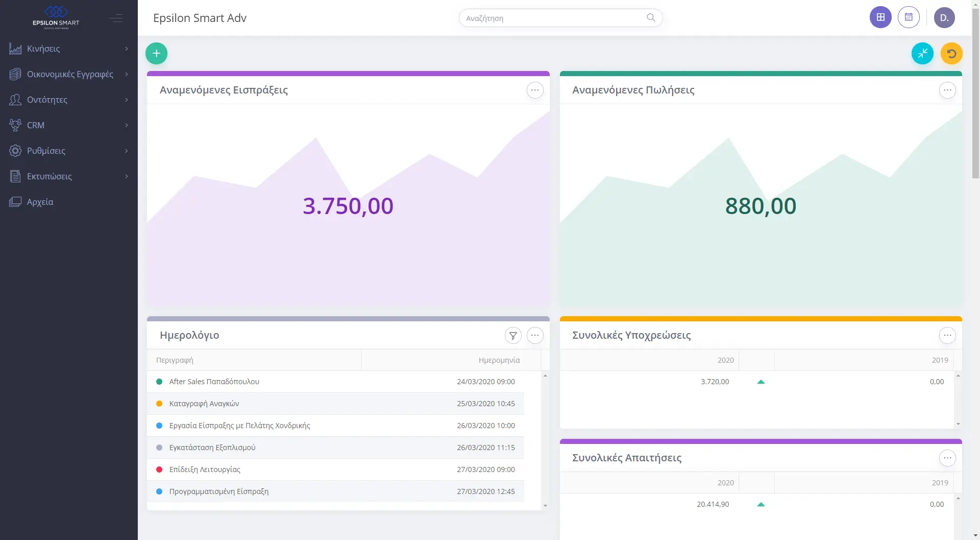This screenshot has height=540, width=980.
Task: Open the user profile avatar D.
Action: (944, 17)
